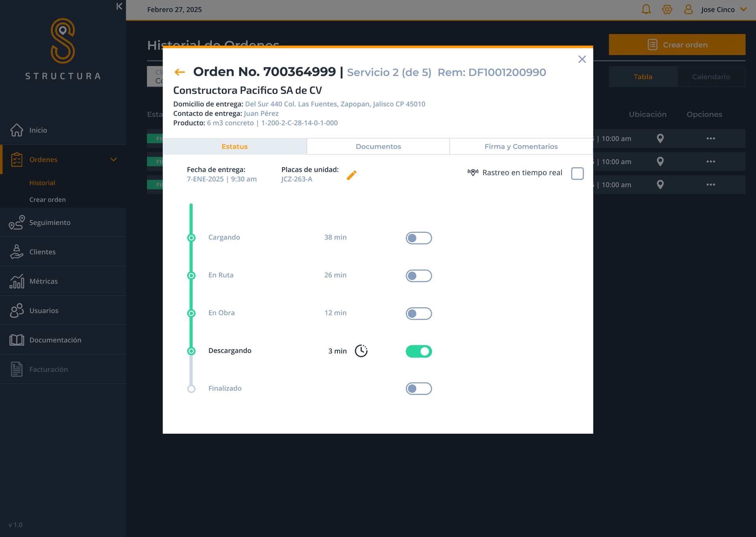
Task: Open options menu dots in second row
Action: tap(710, 162)
